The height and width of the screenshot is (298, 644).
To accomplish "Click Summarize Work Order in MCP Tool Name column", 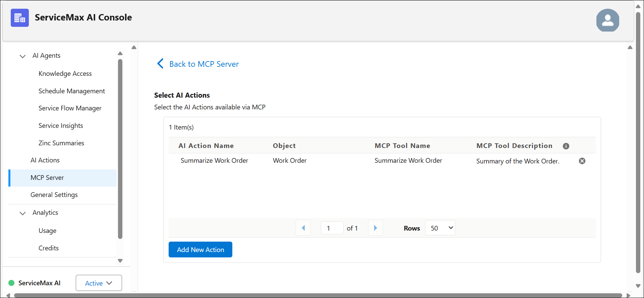I will click(408, 160).
